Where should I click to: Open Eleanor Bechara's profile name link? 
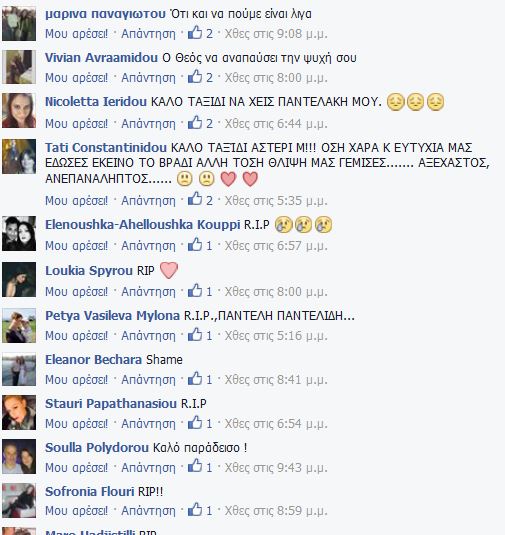click(93, 360)
